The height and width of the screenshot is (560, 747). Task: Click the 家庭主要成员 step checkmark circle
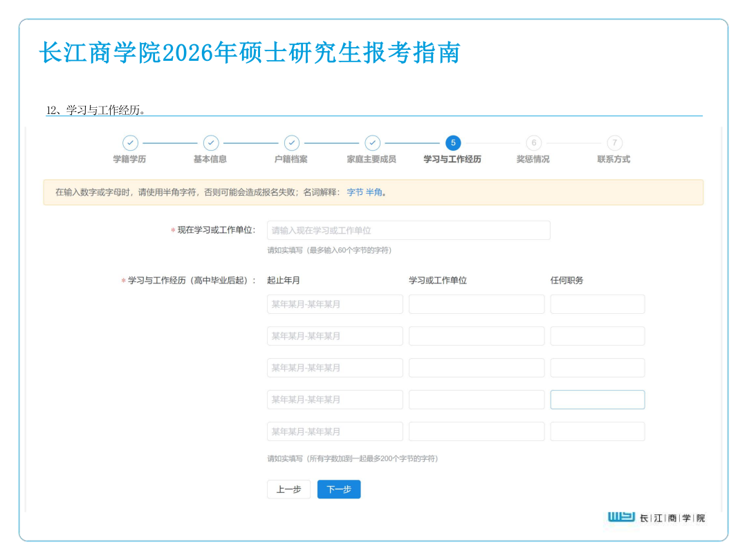[372, 143]
